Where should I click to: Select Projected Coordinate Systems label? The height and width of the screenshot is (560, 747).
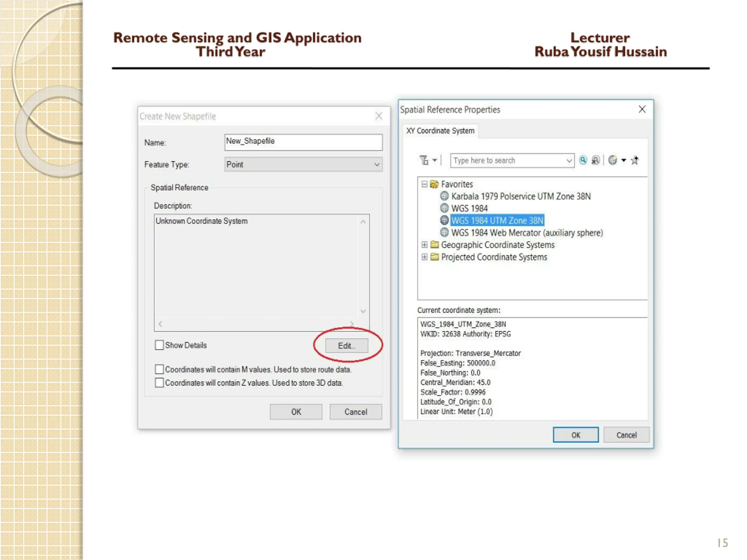click(494, 257)
